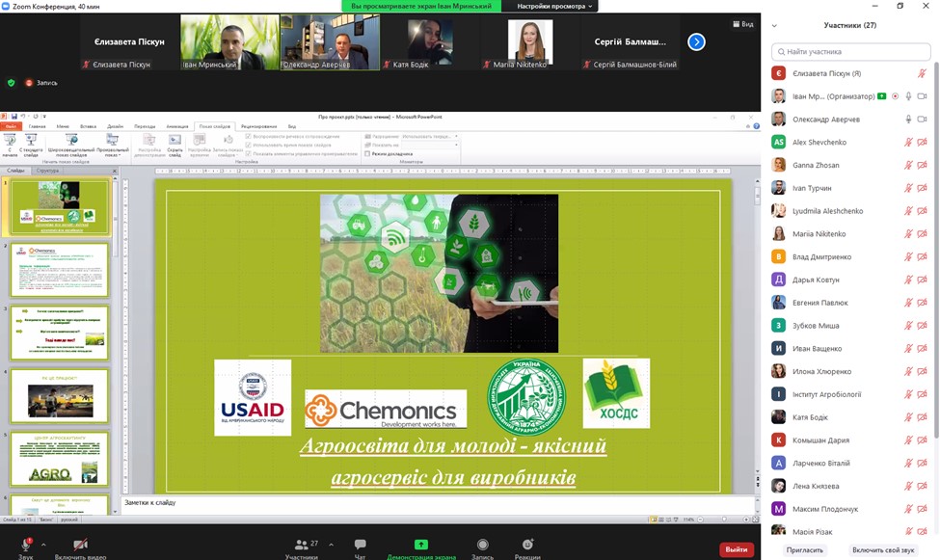
Task: Toggle 'Показать элементы управления' checkbox
Action: click(x=248, y=153)
